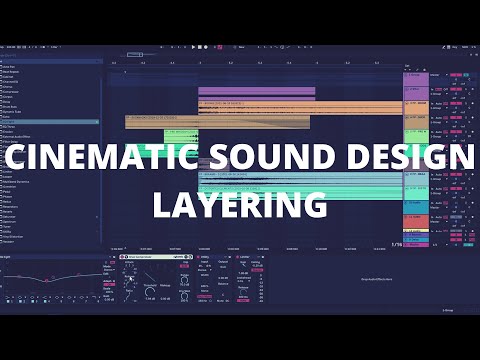
Task: Select External Audio Effect in the browser
Action: coord(16,137)
